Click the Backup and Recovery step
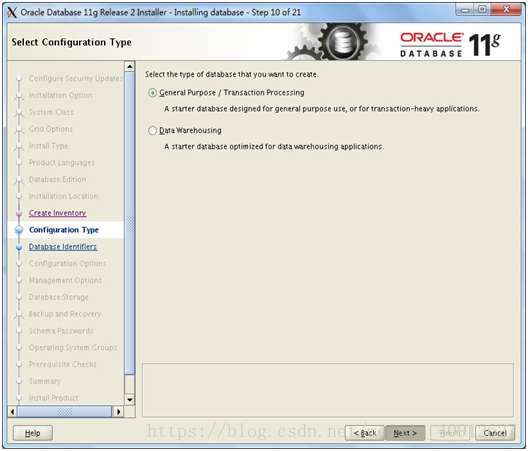Image resolution: width=528 pixels, height=451 pixels. point(65,314)
